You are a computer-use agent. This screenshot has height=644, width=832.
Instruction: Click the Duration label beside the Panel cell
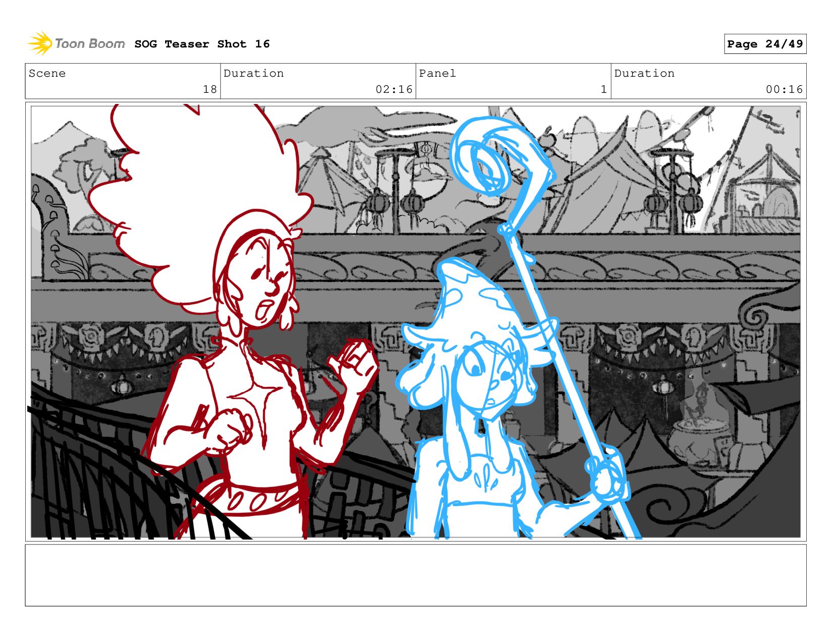point(644,73)
